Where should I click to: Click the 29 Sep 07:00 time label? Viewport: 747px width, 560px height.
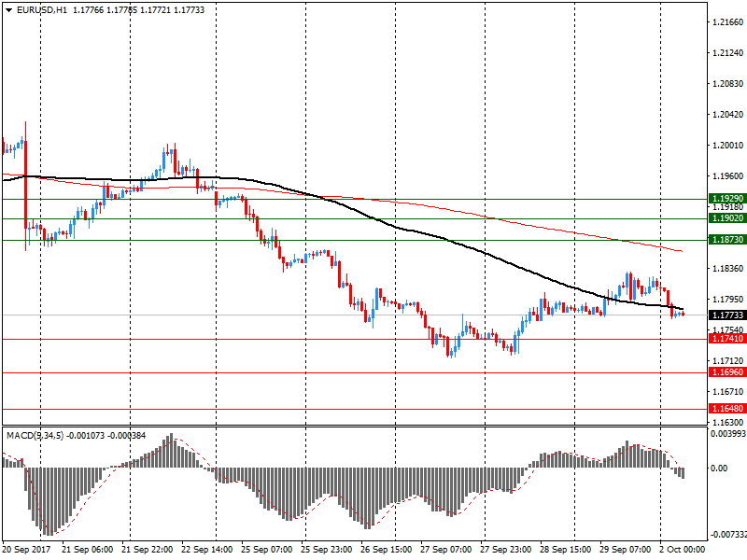[x=625, y=550]
